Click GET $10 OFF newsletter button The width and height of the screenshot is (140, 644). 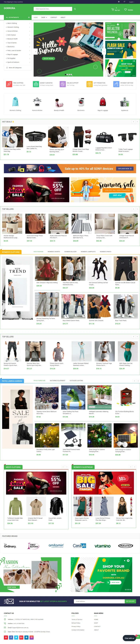click(130, 601)
